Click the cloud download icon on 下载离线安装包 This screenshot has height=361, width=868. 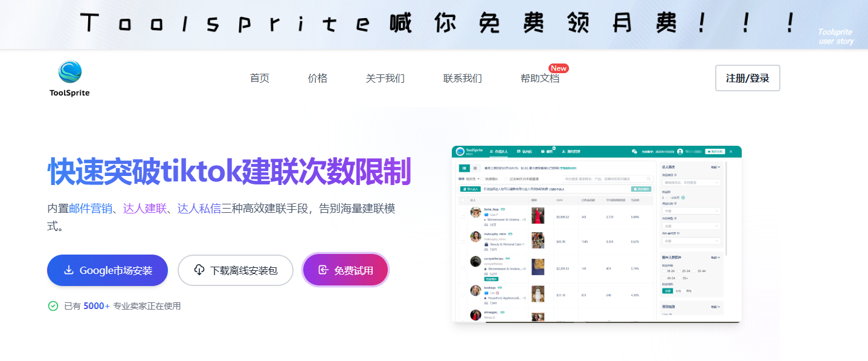pos(199,270)
